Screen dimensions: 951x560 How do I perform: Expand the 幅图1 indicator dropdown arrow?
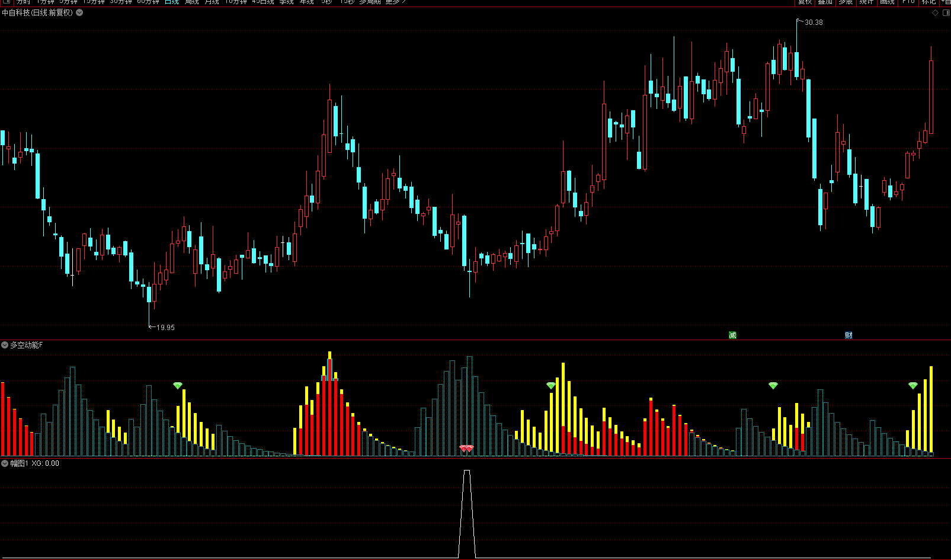tap(5, 463)
